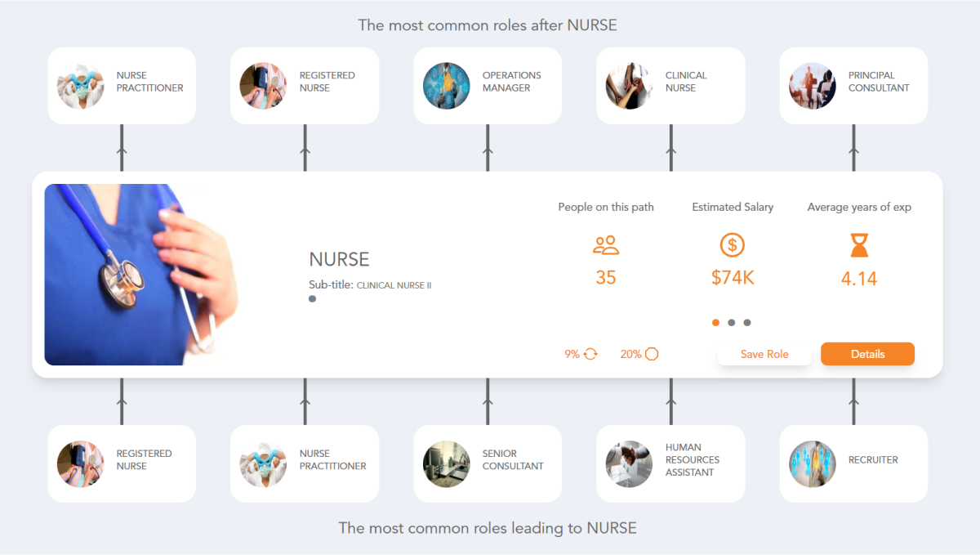Click the dollar icon above the $74K salary

[x=733, y=244]
